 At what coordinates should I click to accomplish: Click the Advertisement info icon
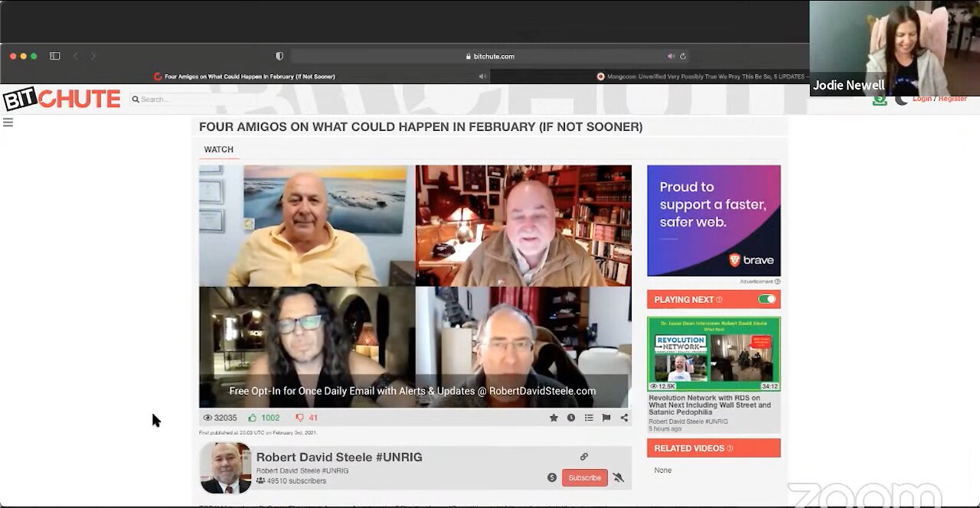point(777,282)
